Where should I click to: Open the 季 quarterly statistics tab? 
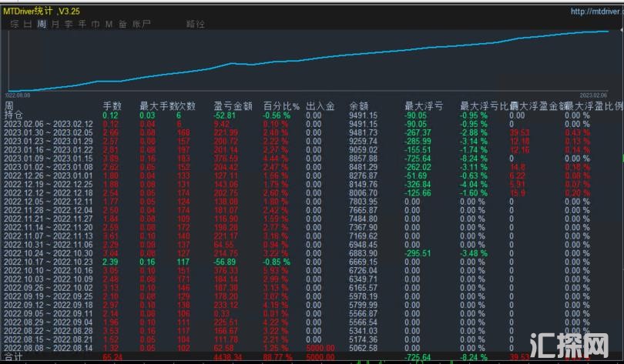pyautogui.click(x=69, y=25)
